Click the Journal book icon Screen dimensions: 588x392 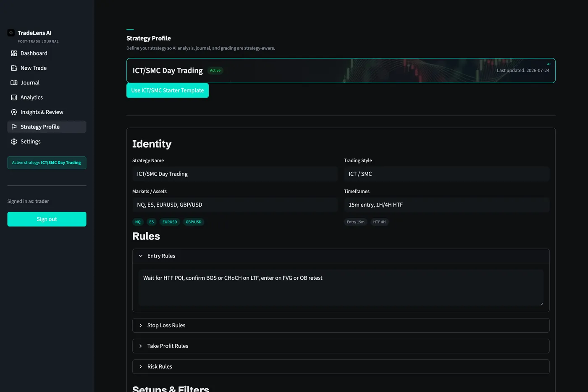coord(14,83)
